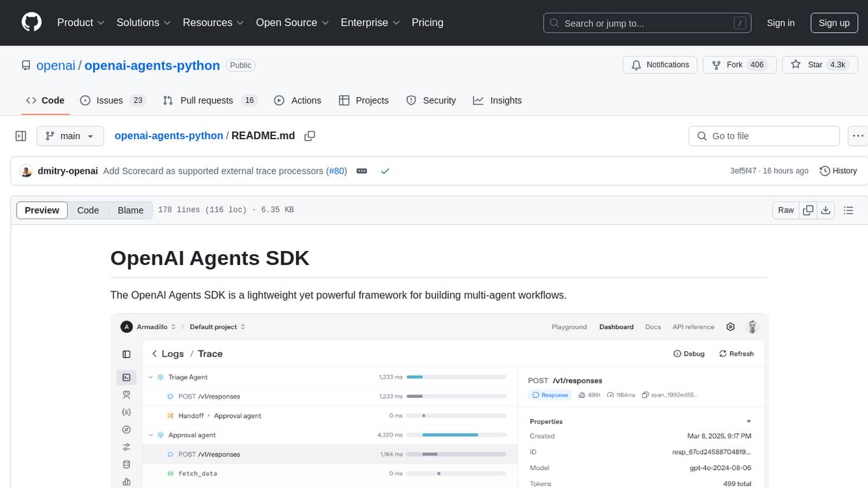
Task: Open the openai owner link
Action: coord(56,65)
